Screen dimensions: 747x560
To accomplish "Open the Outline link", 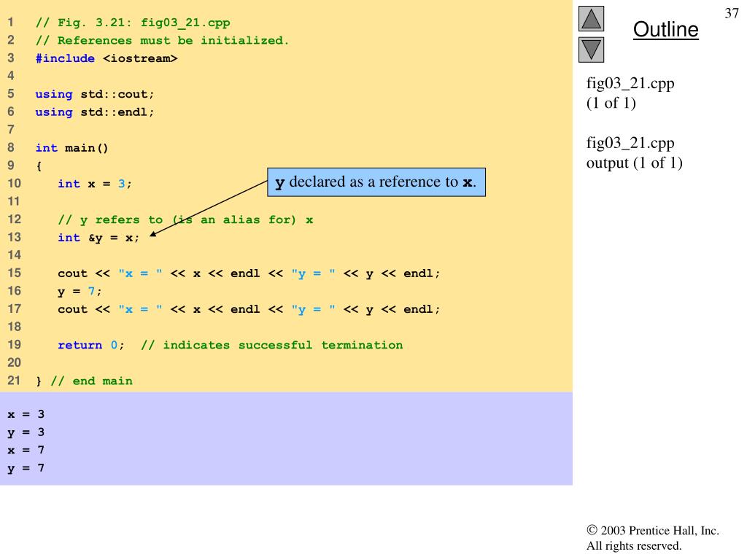I will pyautogui.click(x=665, y=30).
